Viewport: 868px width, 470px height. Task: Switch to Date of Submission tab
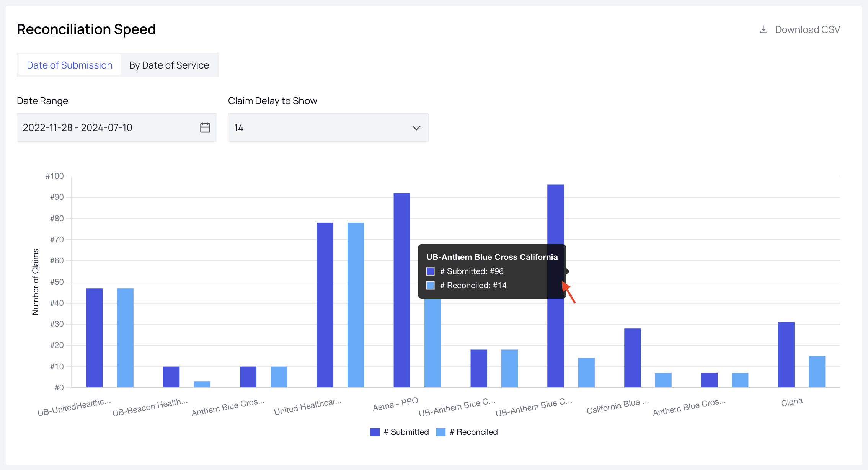tap(70, 65)
